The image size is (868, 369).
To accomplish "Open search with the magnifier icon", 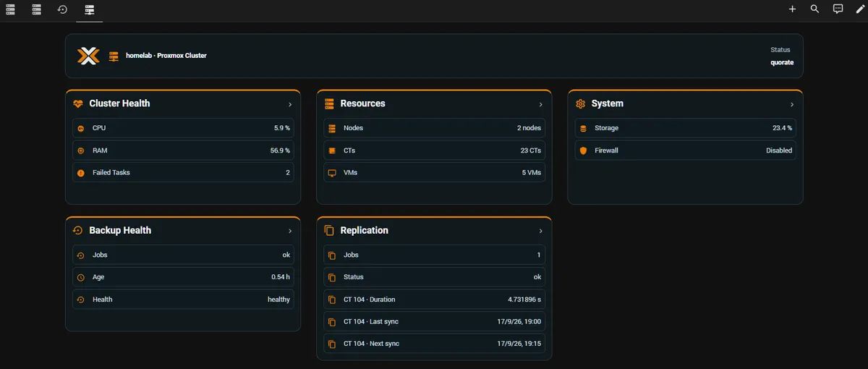I will coord(814,9).
